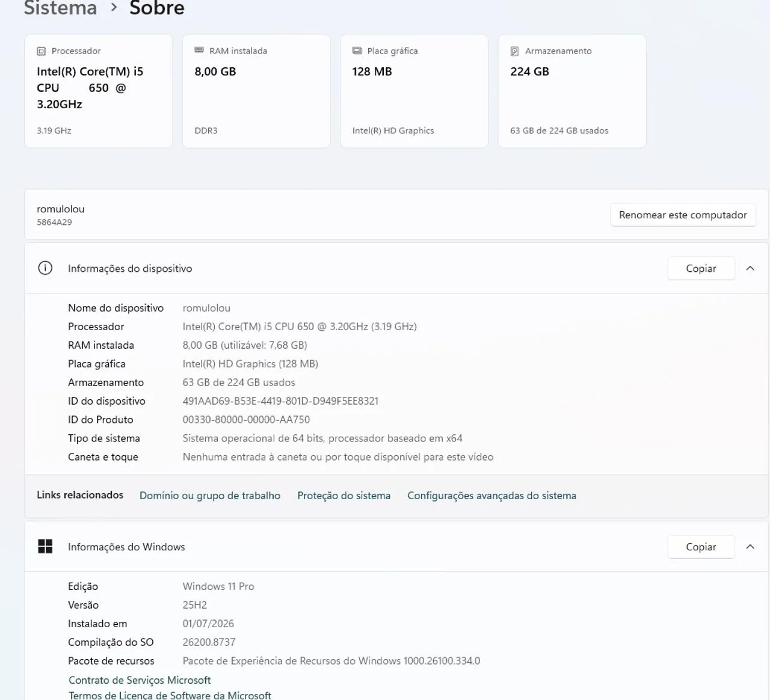Click the Pacote de Experiência de Recursos value
The height and width of the screenshot is (700, 770).
[331, 661]
